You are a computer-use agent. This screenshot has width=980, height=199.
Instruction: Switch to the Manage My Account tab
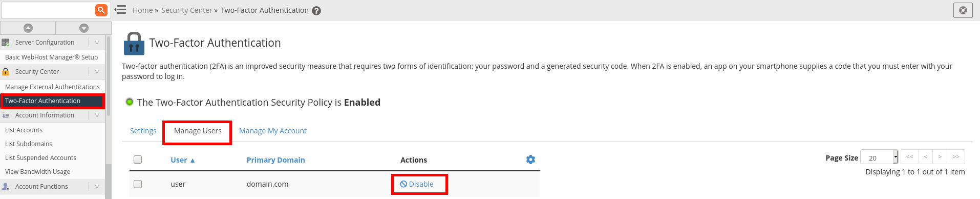point(273,131)
